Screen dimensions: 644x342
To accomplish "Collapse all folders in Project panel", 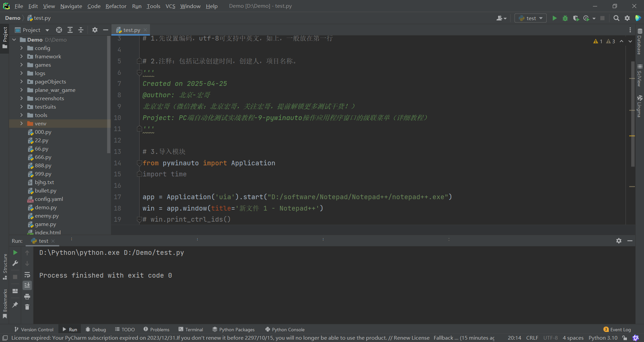I will (x=81, y=30).
